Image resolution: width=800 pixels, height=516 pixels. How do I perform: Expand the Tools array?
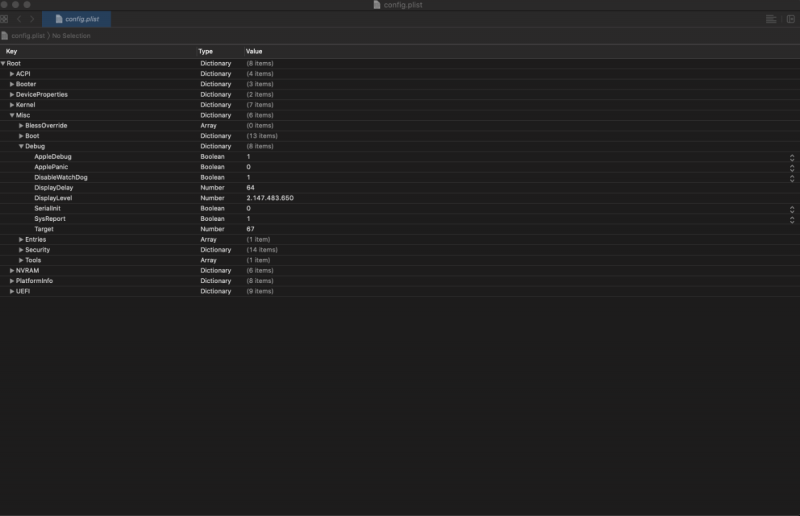click(x=21, y=260)
